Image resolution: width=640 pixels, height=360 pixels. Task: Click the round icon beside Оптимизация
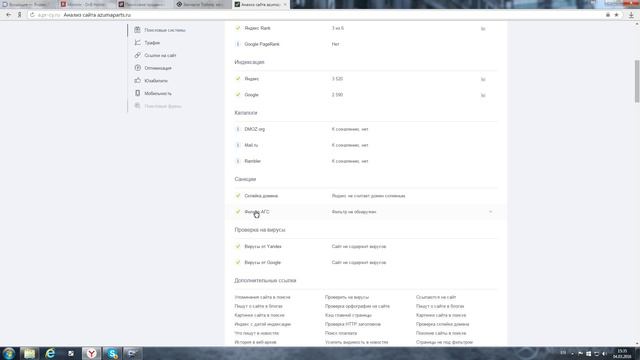[x=138, y=67]
